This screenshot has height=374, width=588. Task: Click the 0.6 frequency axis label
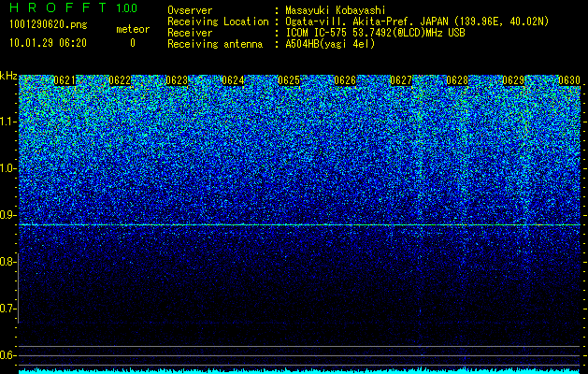tap(7, 355)
